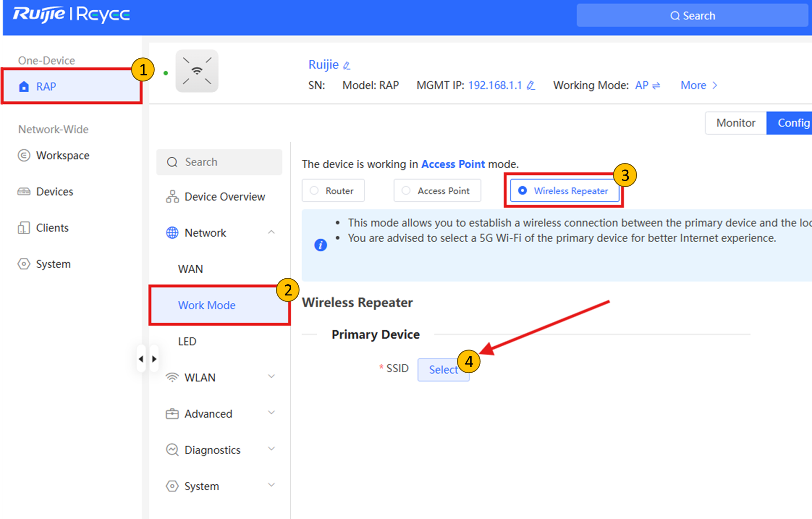Viewport: 812px width, 519px height.
Task: Click the left sidebar System gear icon
Action: pos(24,264)
